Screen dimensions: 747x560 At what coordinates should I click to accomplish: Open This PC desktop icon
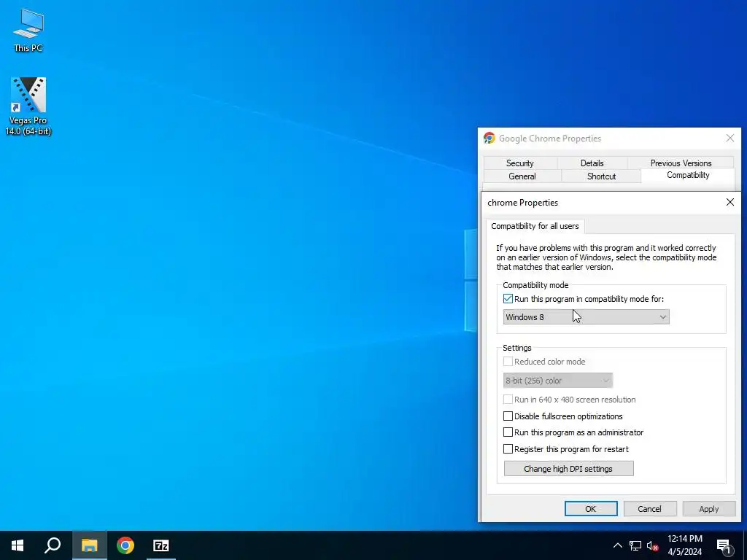28,30
